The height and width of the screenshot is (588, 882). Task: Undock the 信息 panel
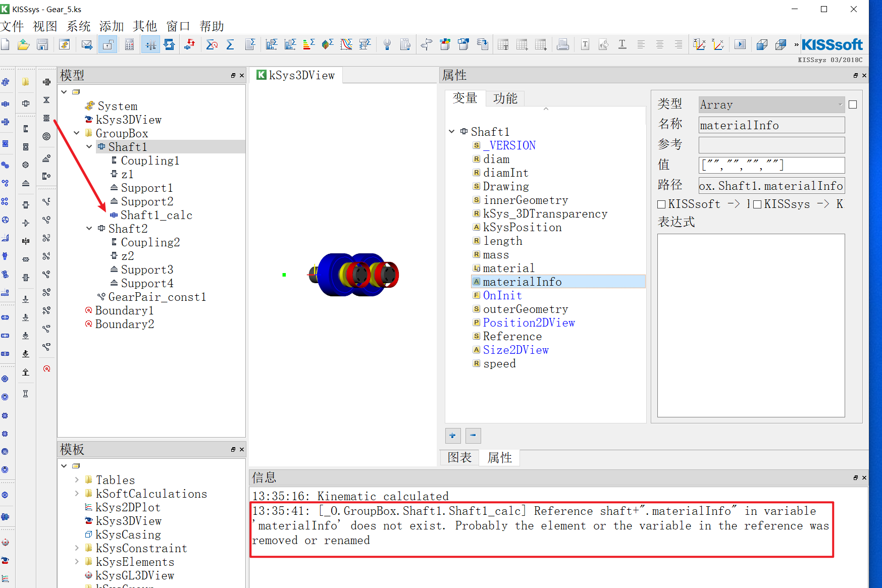856,477
